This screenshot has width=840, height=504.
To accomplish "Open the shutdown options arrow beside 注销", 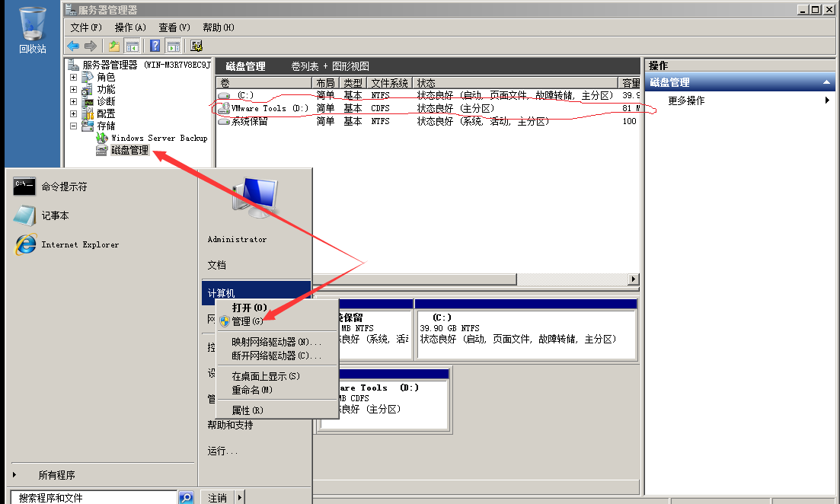I will click(x=239, y=498).
